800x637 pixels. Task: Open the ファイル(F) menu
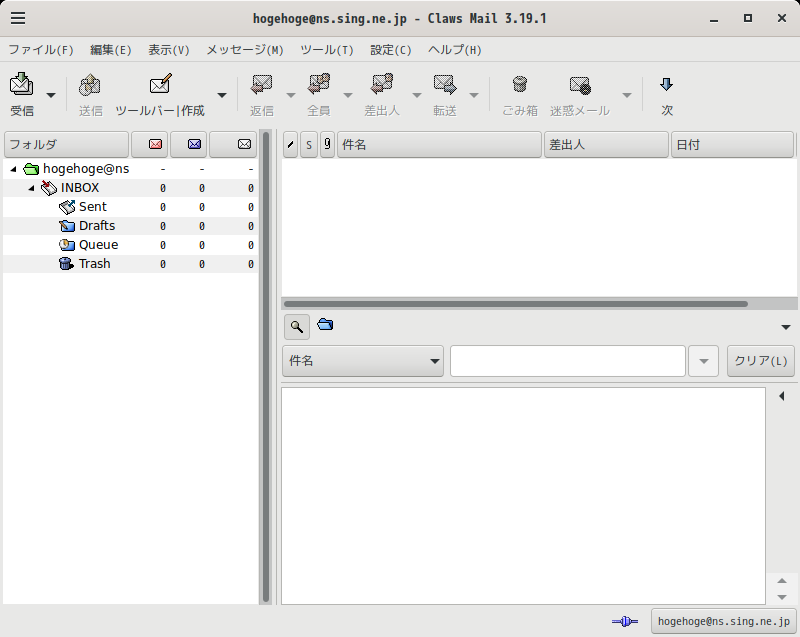[x=41, y=50]
